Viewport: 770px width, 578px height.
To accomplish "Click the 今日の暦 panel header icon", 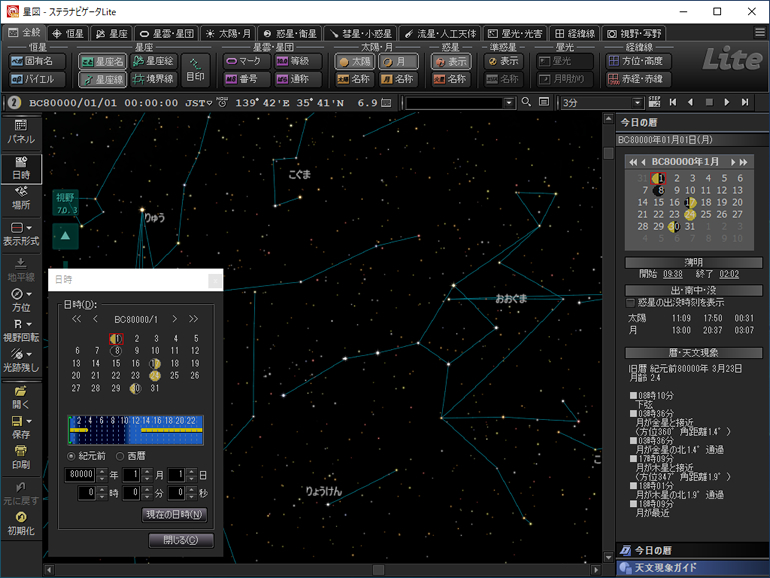I will coord(625,550).
